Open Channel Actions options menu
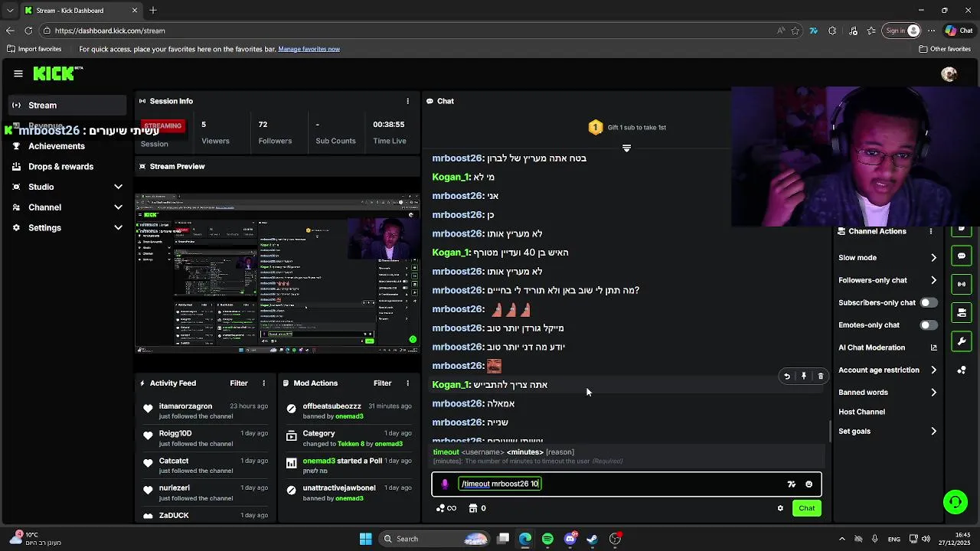This screenshot has width=980, height=551. tap(931, 231)
